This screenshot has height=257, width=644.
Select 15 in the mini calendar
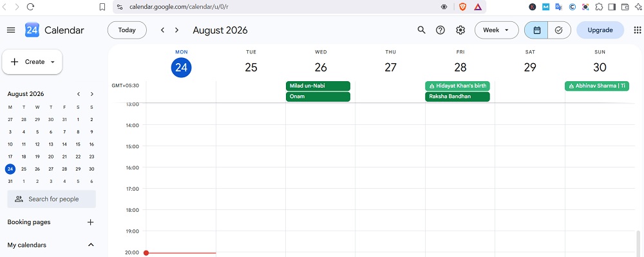78,144
